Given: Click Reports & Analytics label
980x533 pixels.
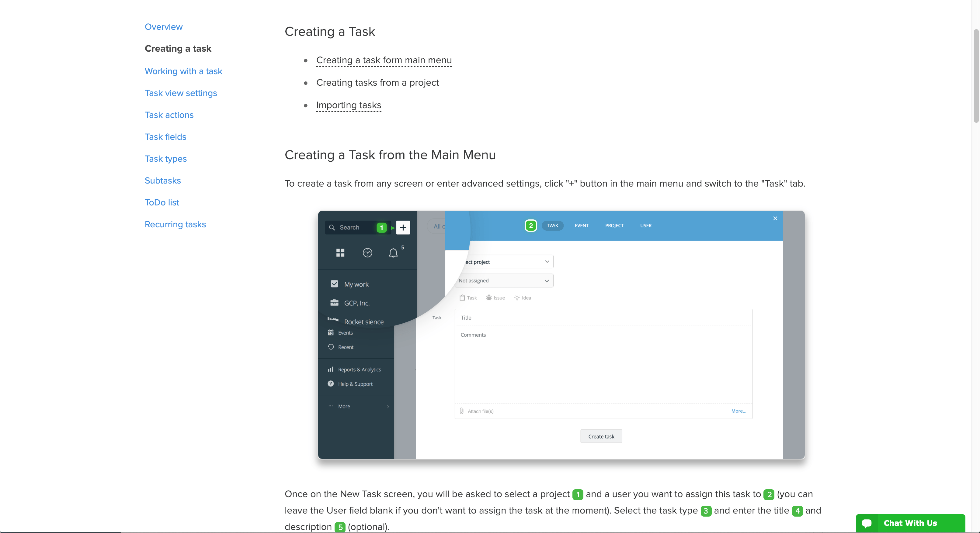Looking at the screenshot, I should click(x=359, y=370).
